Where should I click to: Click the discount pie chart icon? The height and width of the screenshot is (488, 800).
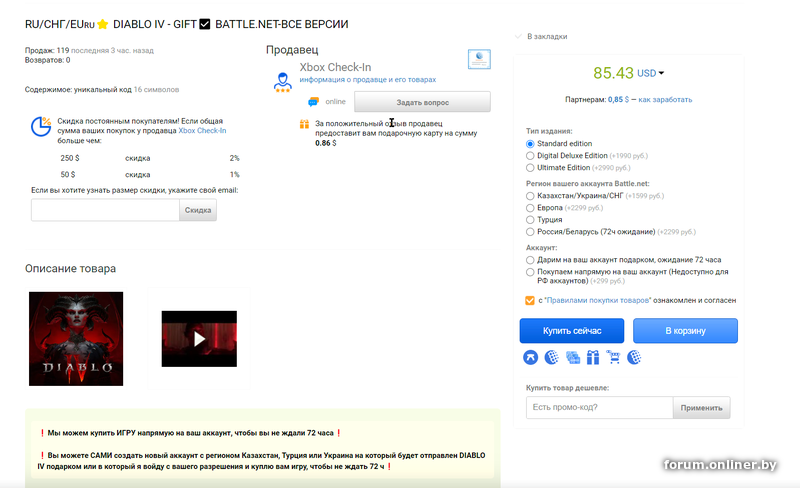(x=41, y=127)
